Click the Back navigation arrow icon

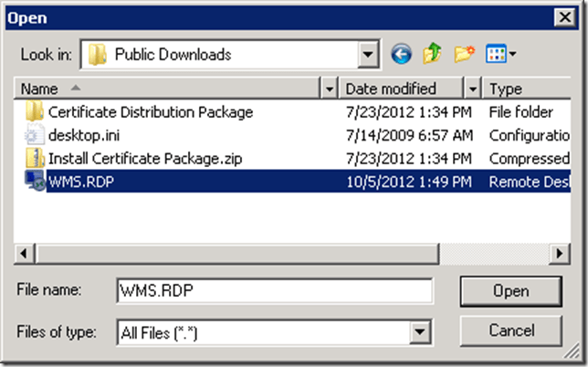(x=402, y=55)
